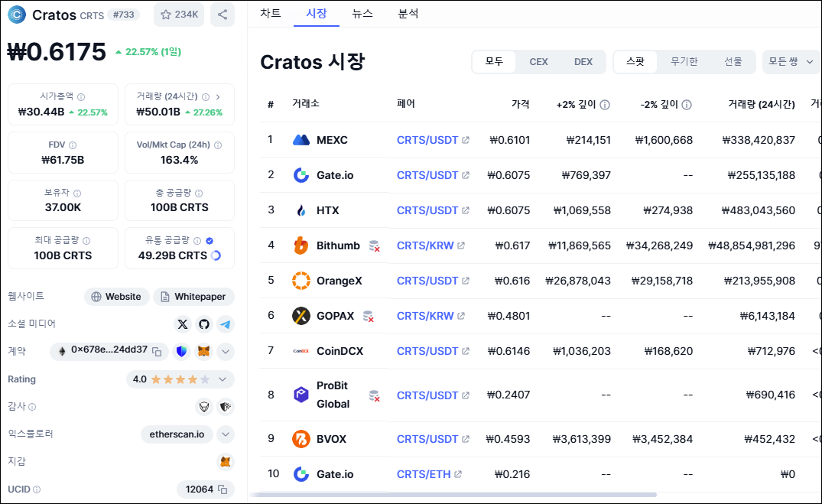
Task: Show max supply 최대 공급량 info icon
Action: coord(86,241)
